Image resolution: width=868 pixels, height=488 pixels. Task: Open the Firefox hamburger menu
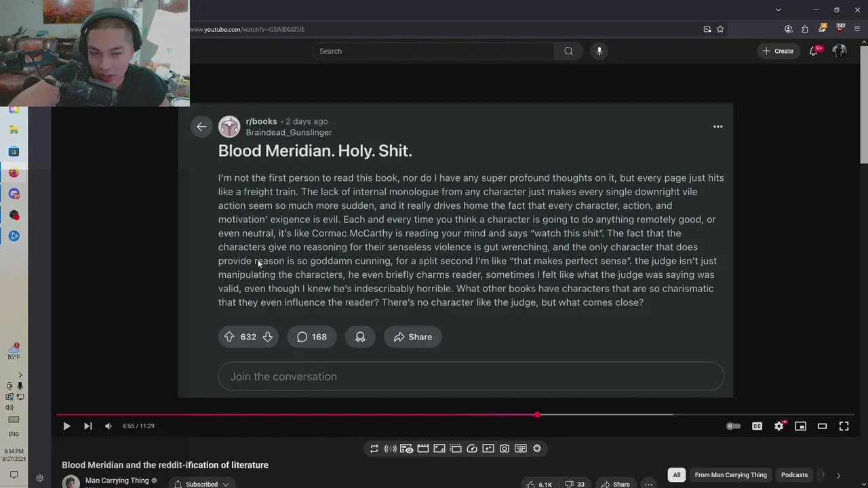click(857, 29)
